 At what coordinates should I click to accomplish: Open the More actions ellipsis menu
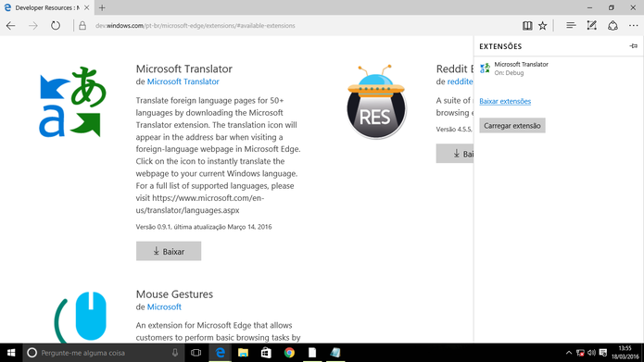click(x=633, y=25)
